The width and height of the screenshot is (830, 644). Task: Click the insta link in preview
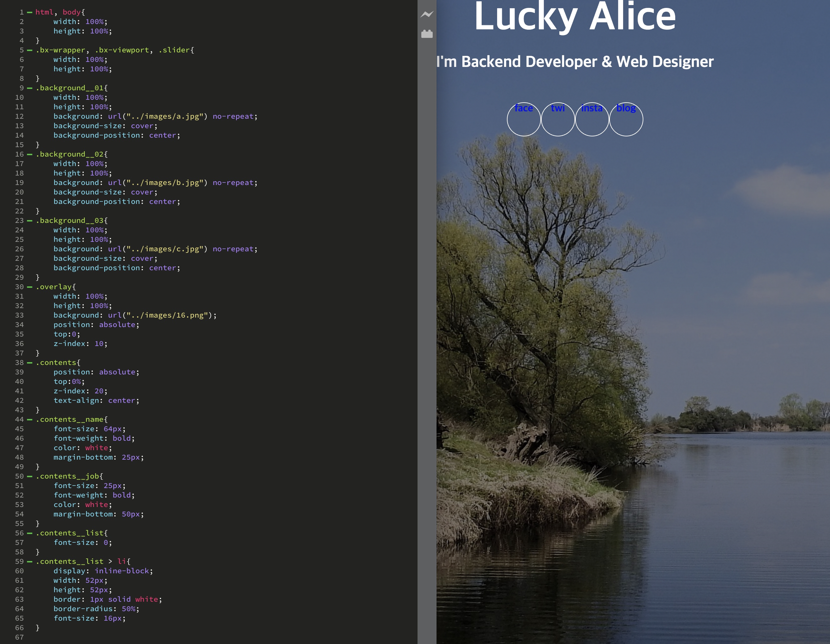click(592, 108)
